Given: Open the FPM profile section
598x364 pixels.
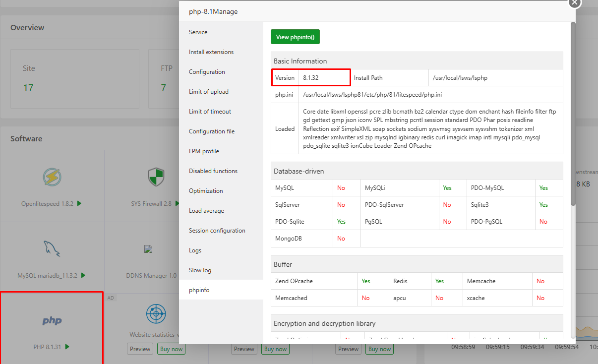Looking at the screenshot, I should (x=204, y=151).
